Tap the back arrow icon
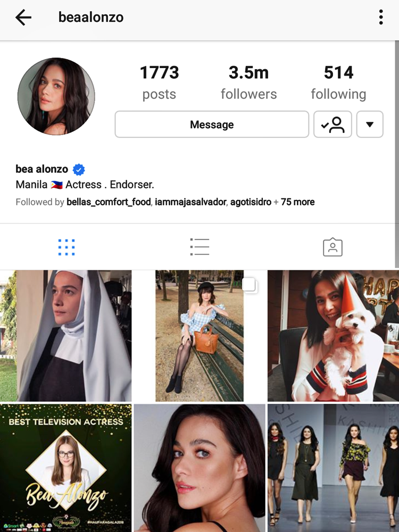The image size is (399, 532). point(23,18)
